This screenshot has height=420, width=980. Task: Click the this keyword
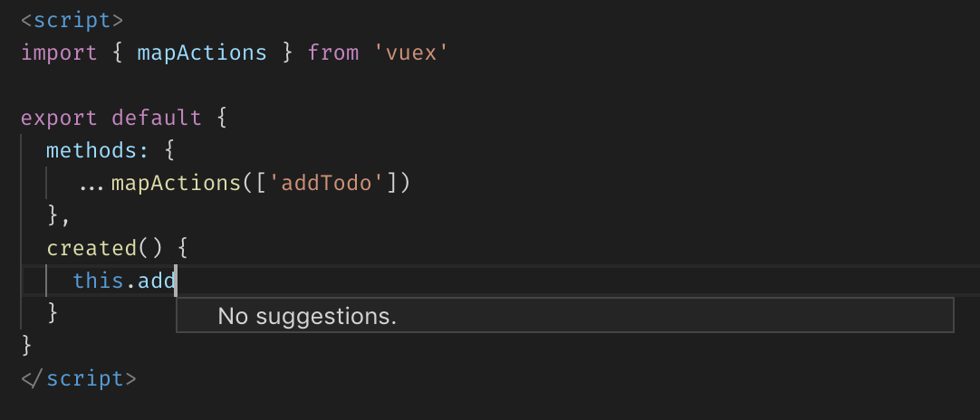[x=98, y=281]
